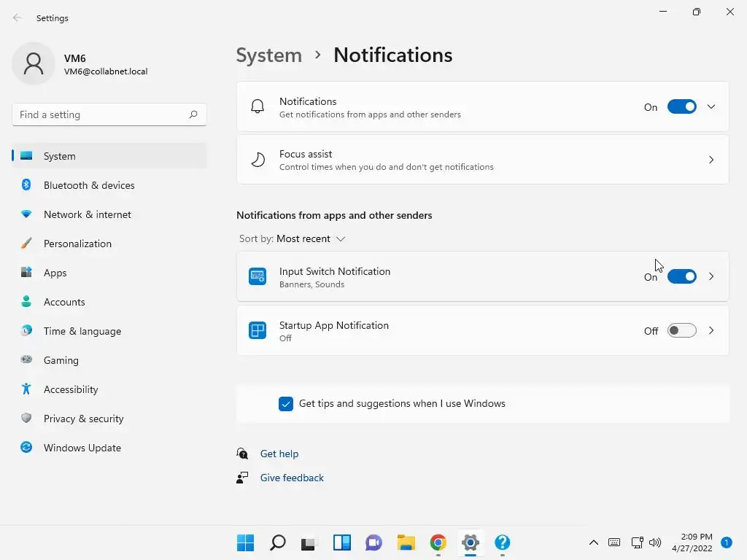Click the Notifications bell icon
747x560 pixels.
pyautogui.click(x=258, y=107)
